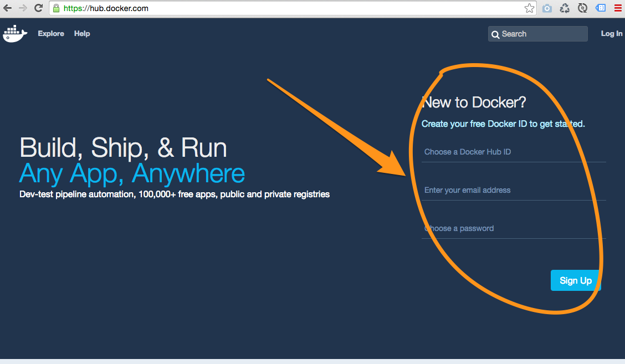Open the red browser hamburger menu
The width and height of the screenshot is (625, 364).
tap(618, 8)
